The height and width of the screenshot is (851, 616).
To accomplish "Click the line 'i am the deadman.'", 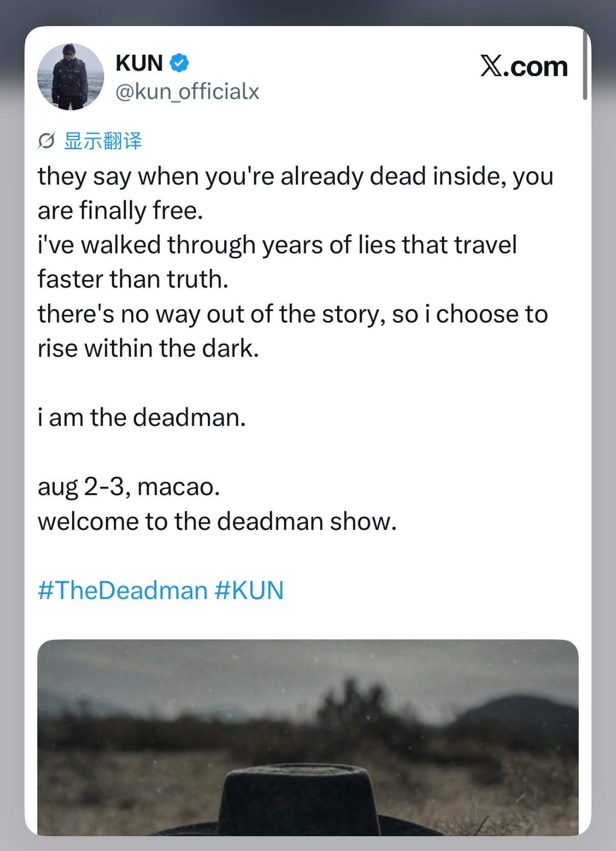I will click(x=141, y=417).
